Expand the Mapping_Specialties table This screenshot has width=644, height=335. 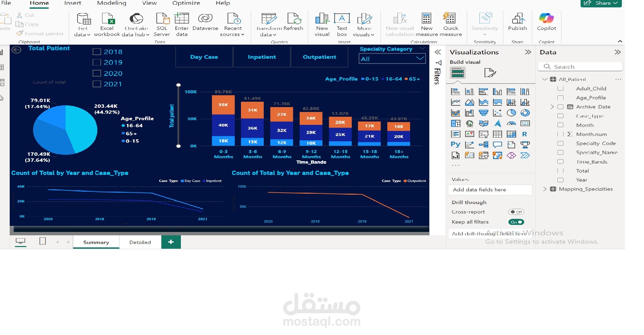click(x=545, y=189)
